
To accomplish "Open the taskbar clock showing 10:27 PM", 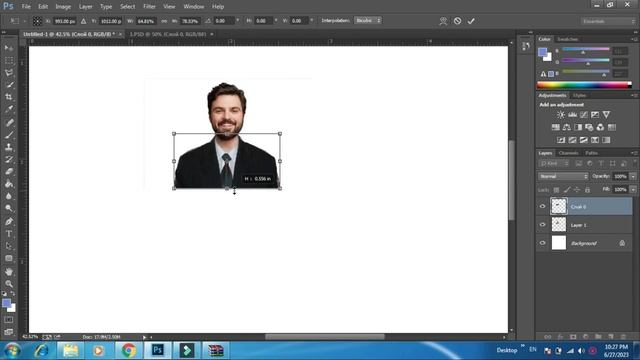I will 616,351.
